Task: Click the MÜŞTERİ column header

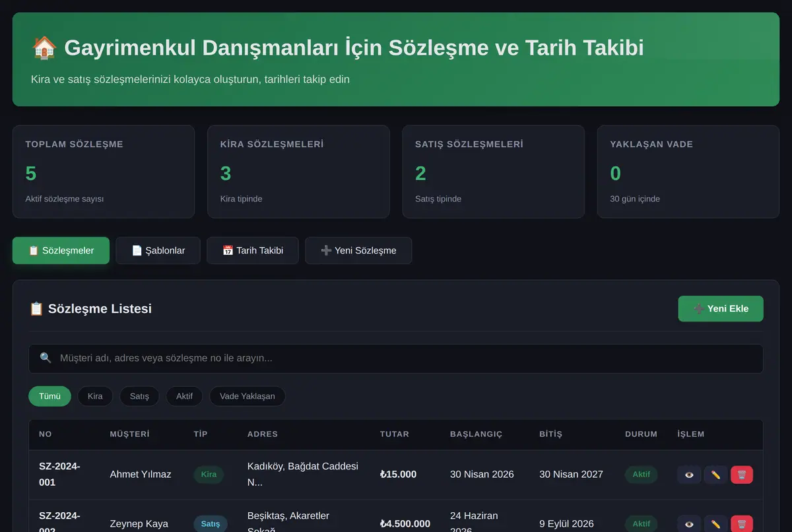Action: click(129, 434)
